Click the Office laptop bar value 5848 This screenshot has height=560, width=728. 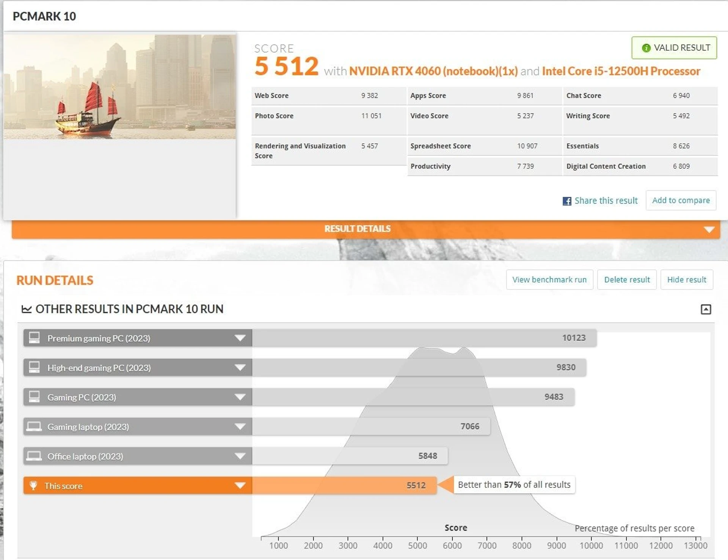click(428, 456)
